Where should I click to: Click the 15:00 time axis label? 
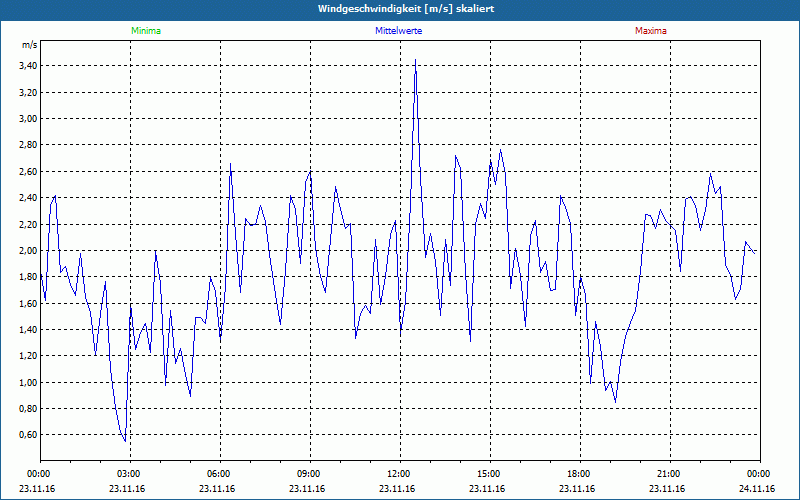(487, 474)
